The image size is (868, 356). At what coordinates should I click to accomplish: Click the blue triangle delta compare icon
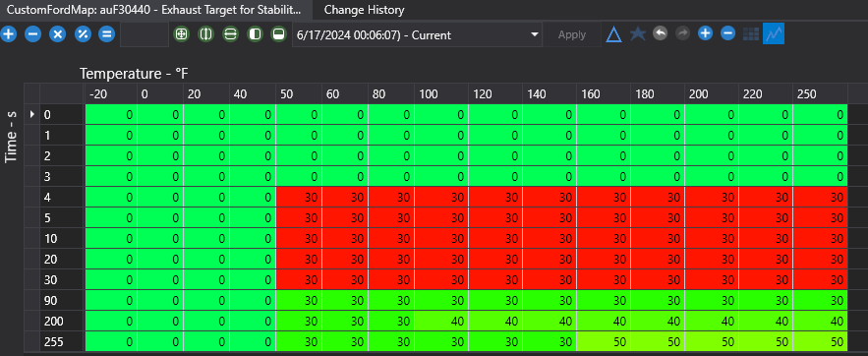point(613,34)
